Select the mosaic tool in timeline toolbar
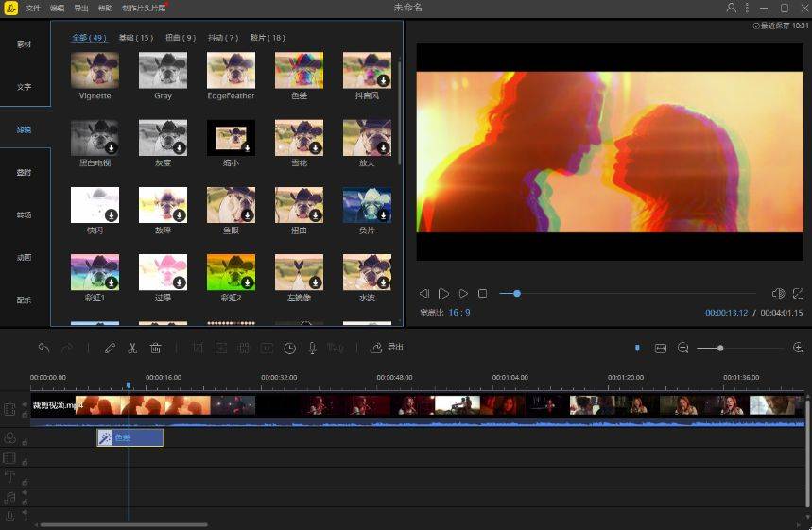812x530 pixels. [x=244, y=348]
